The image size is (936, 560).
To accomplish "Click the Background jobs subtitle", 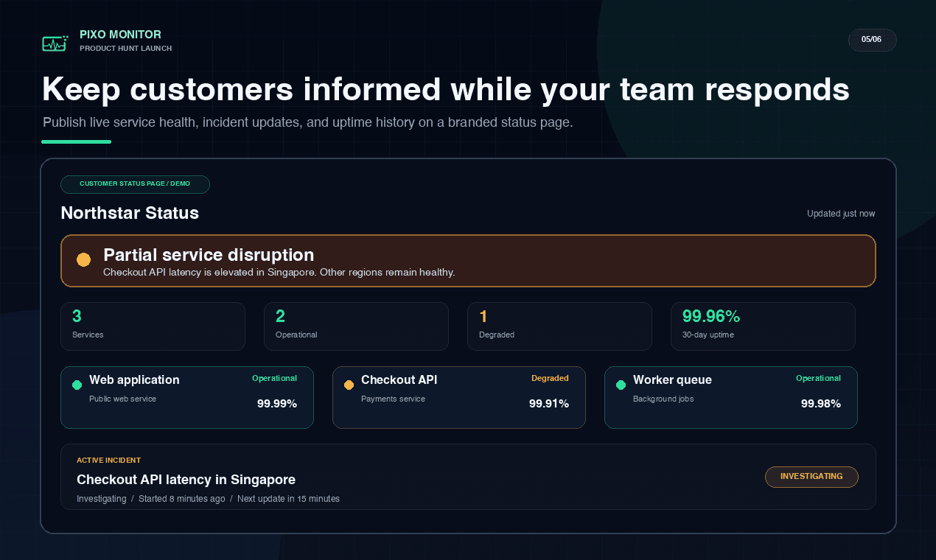I will [663, 399].
